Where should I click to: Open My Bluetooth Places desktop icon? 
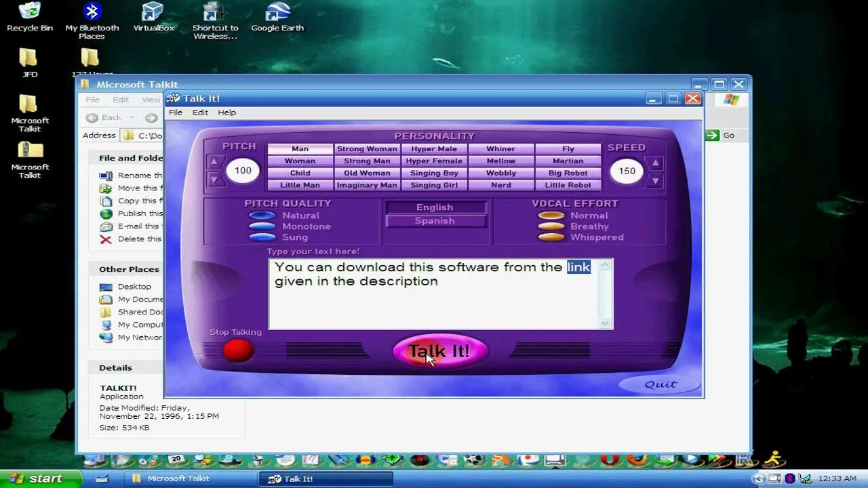point(92,20)
